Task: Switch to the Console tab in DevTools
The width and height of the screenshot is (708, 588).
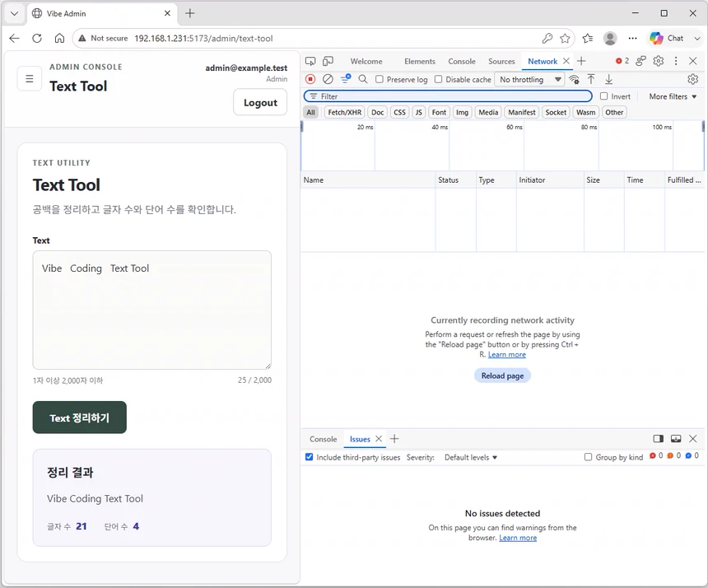Action: point(462,62)
